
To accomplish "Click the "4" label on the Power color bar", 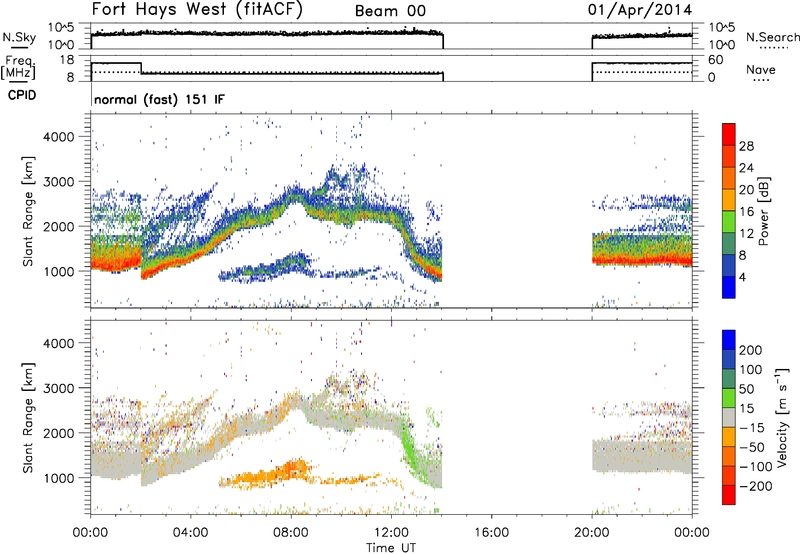I will pos(742,277).
